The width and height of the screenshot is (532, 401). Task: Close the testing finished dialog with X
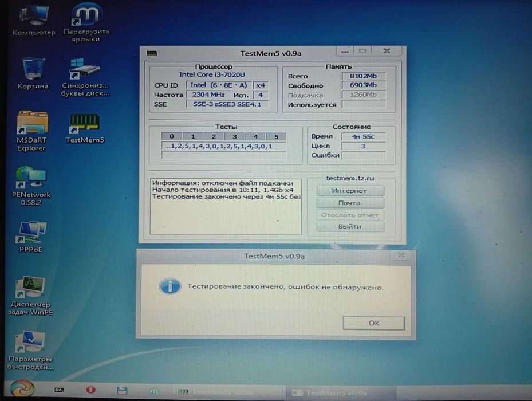(x=401, y=255)
